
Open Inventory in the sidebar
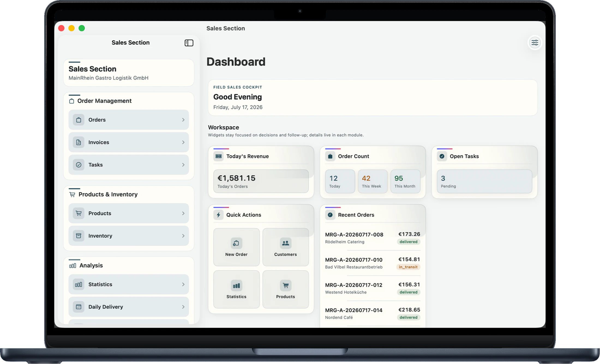pyautogui.click(x=129, y=236)
